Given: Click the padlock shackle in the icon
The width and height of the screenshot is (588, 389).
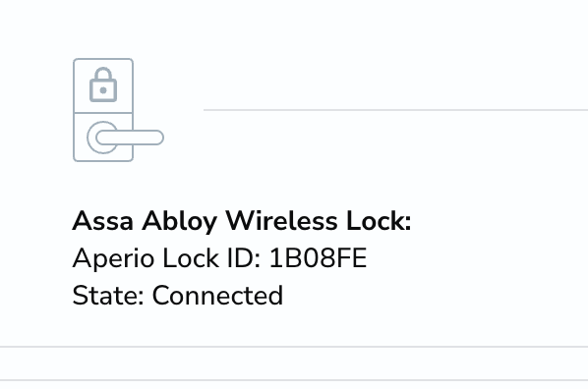Looking at the screenshot, I should 103,74.
